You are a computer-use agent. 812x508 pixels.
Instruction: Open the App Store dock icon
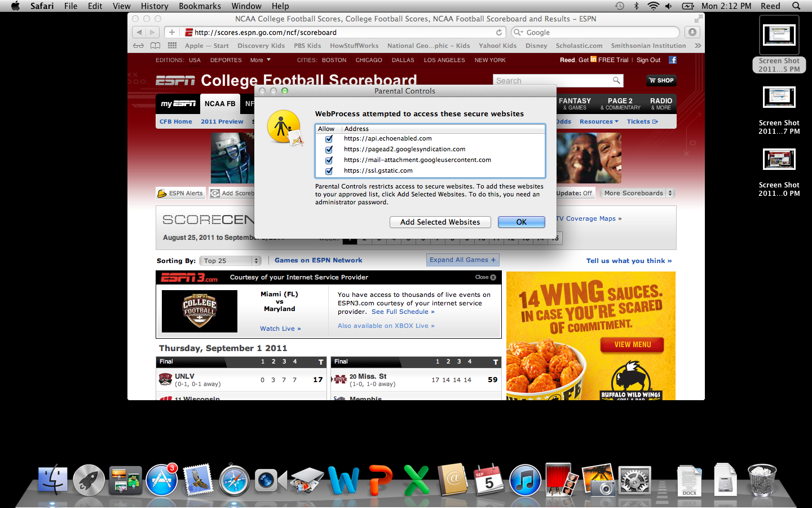162,480
